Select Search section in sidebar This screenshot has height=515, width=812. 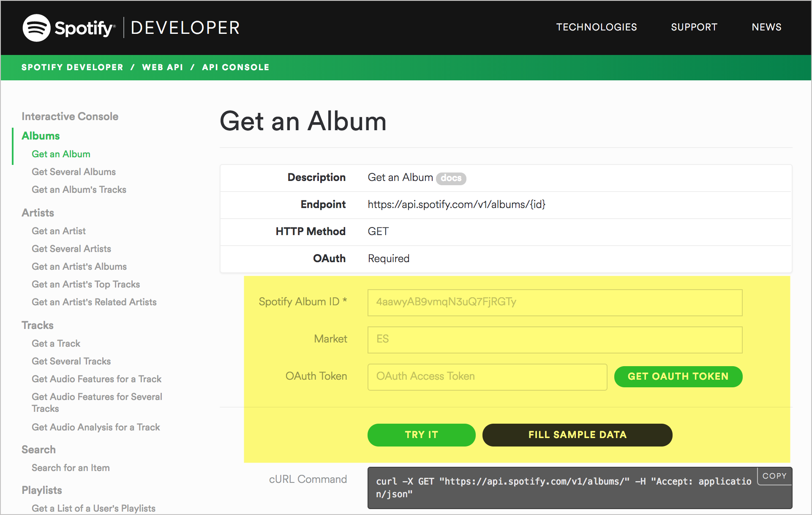pyautogui.click(x=38, y=449)
